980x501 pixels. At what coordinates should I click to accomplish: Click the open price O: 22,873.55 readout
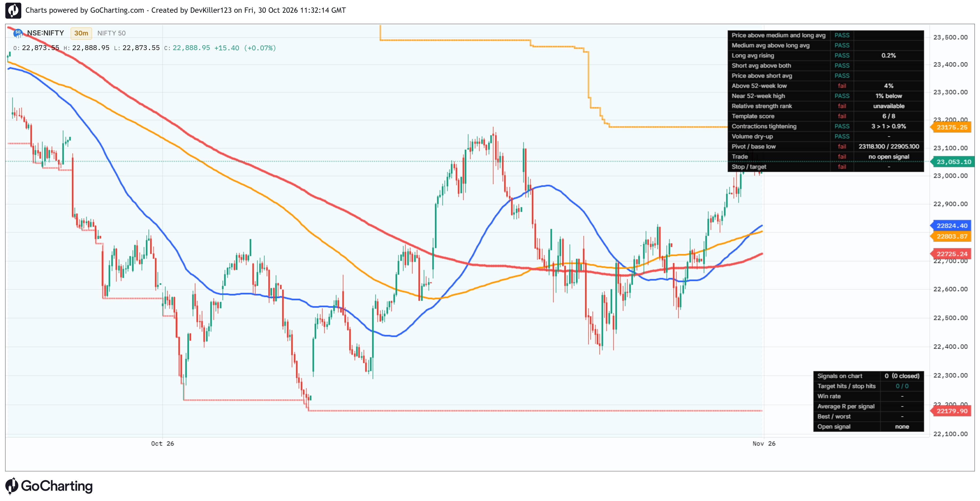[36, 48]
